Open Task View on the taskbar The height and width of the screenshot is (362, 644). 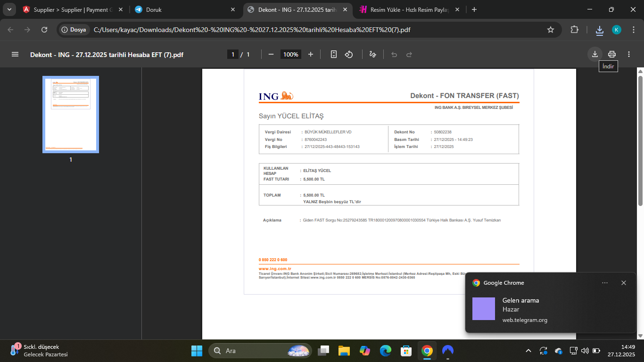click(323, 351)
